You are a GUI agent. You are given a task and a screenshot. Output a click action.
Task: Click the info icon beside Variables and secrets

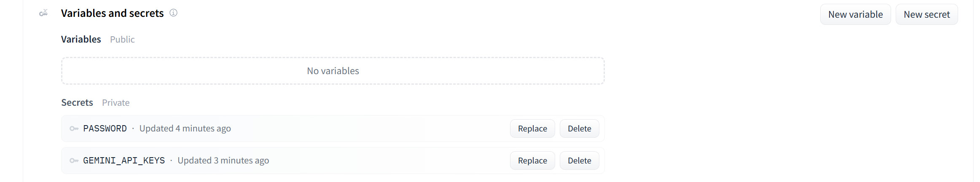point(173,13)
